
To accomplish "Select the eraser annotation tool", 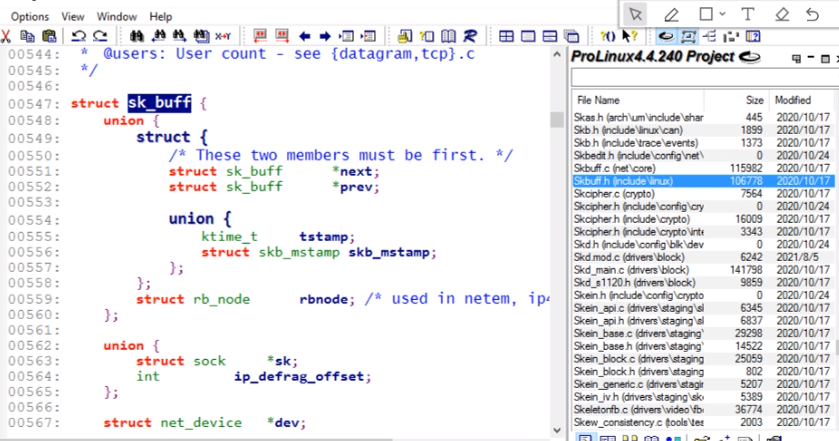I will [782, 14].
